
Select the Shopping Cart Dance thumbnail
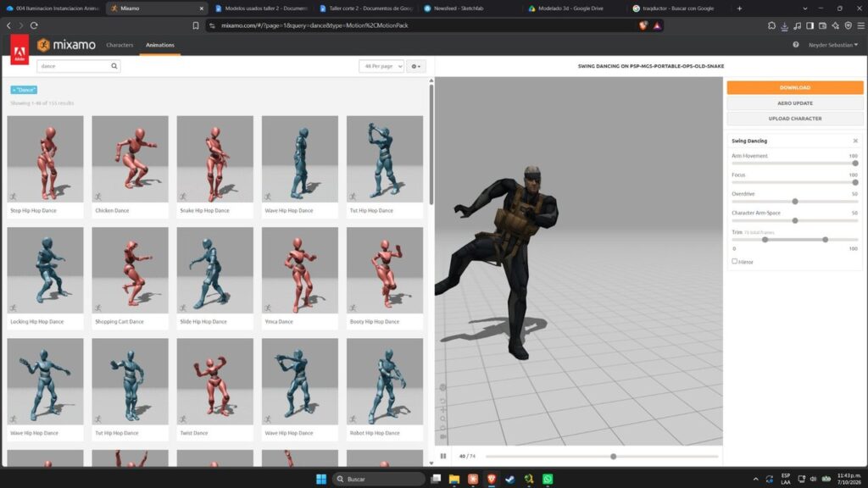pos(130,270)
